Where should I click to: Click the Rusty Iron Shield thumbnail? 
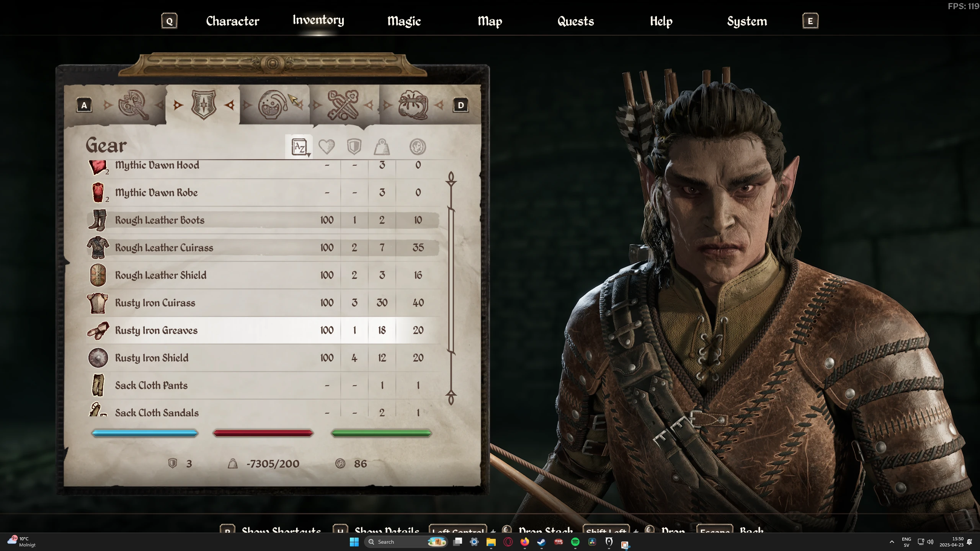pyautogui.click(x=98, y=358)
